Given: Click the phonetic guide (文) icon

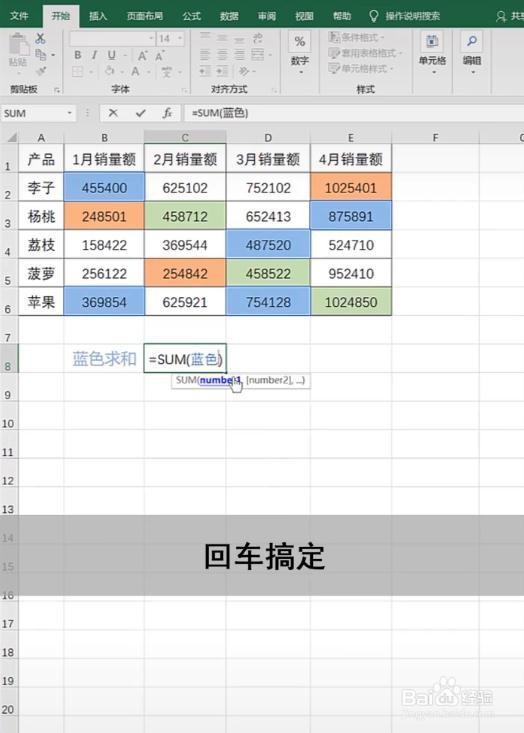Looking at the screenshot, I should click(x=166, y=72).
